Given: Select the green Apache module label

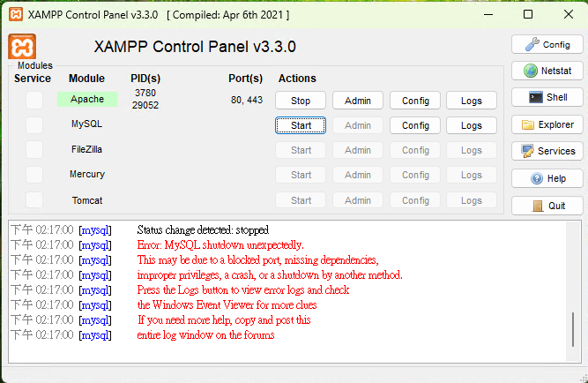Looking at the screenshot, I should click(87, 99).
